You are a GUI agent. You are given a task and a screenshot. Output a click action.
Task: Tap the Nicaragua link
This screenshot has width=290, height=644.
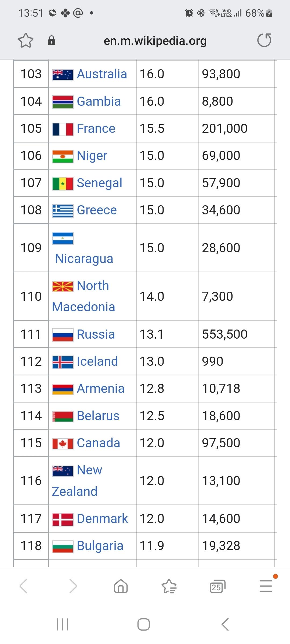(84, 259)
